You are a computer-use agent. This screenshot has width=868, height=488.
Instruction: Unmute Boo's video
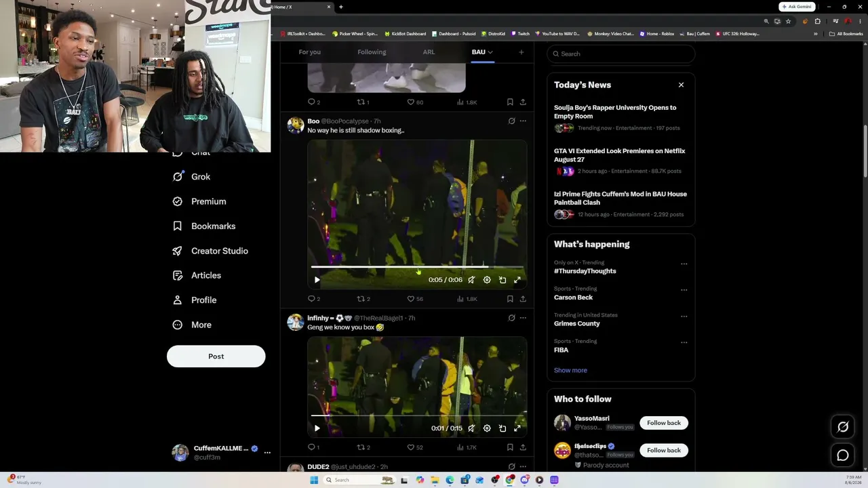pos(471,280)
